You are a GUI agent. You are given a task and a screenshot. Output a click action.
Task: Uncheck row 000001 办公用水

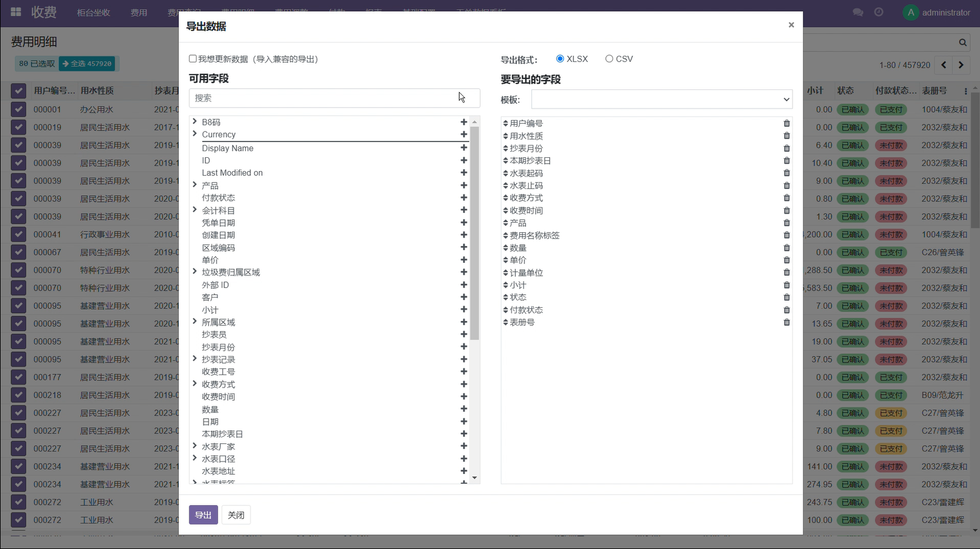point(19,109)
